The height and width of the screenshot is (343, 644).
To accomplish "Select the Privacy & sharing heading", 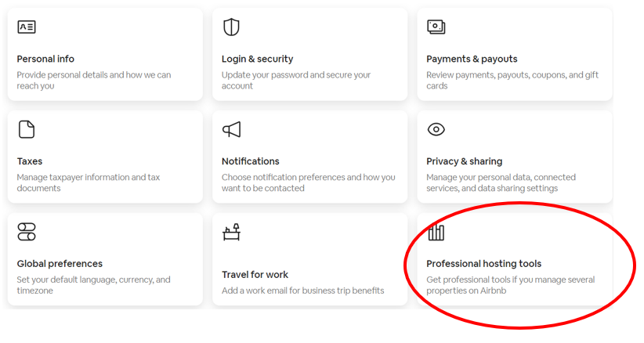I will pyautogui.click(x=464, y=161).
